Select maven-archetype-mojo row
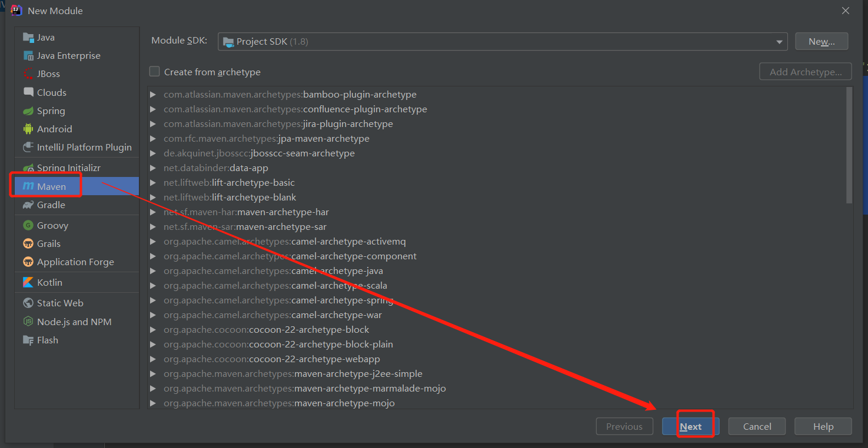868x448 pixels. point(497,403)
